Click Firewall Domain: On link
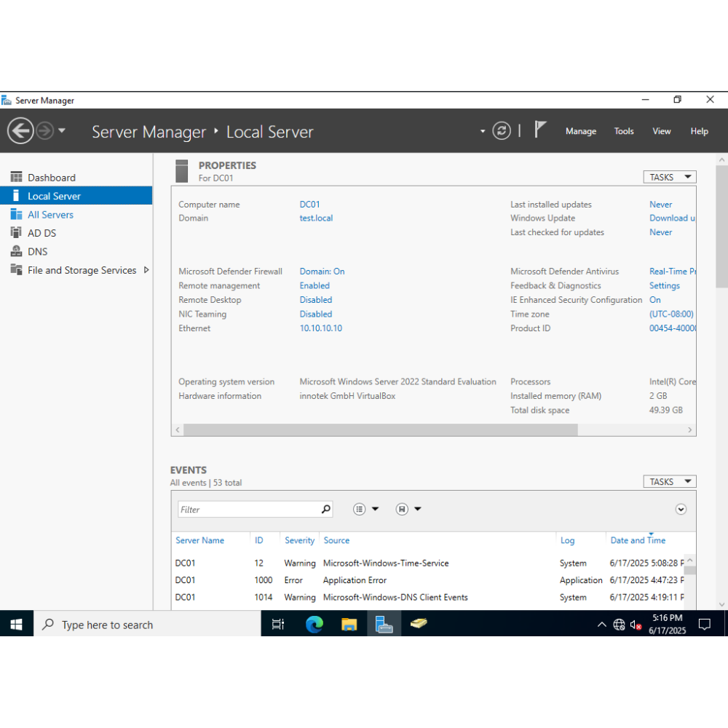Viewport: 728px width, 728px height. coord(322,272)
